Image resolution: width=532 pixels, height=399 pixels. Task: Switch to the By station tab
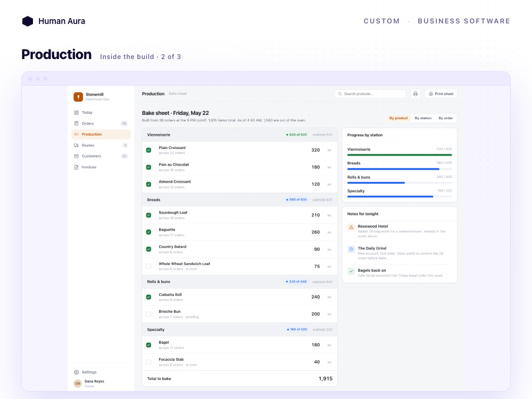pos(423,118)
